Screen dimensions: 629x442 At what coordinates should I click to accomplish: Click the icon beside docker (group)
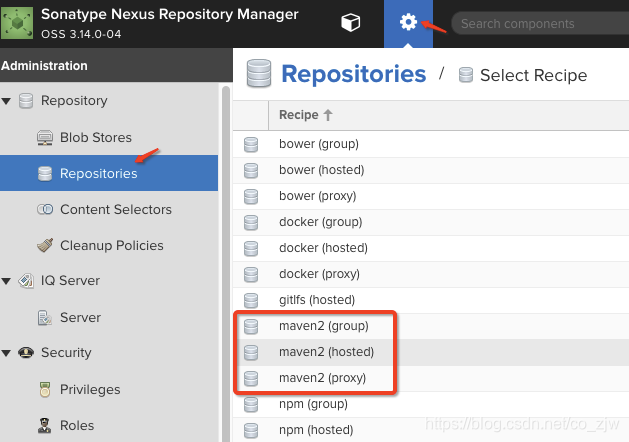point(251,223)
